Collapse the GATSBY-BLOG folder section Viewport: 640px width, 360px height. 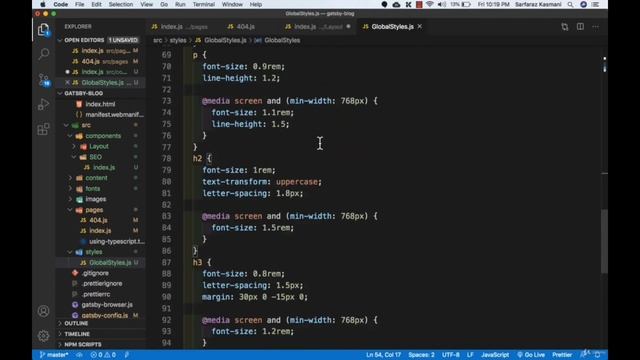pyautogui.click(x=60, y=93)
